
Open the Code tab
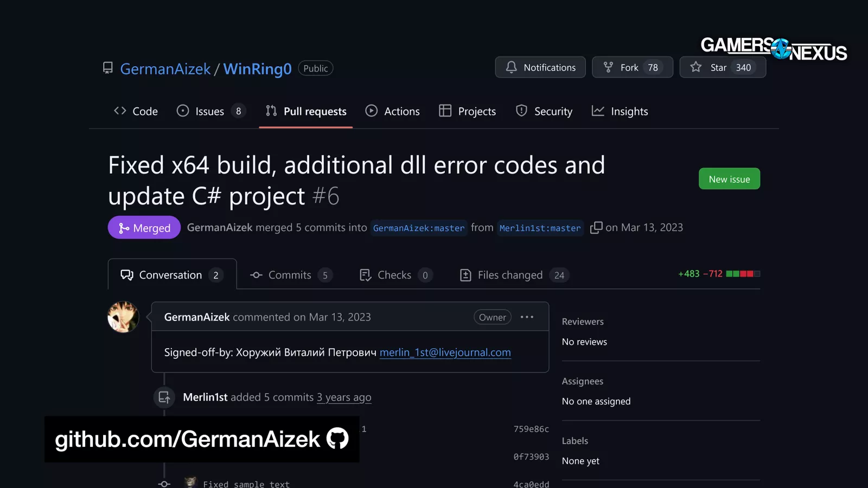pyautogui.click(x=136, y=111)
